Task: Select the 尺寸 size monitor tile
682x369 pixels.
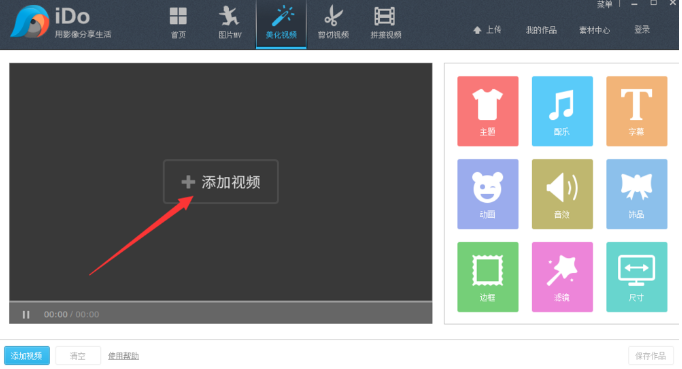Action: (x=636, y=277)
